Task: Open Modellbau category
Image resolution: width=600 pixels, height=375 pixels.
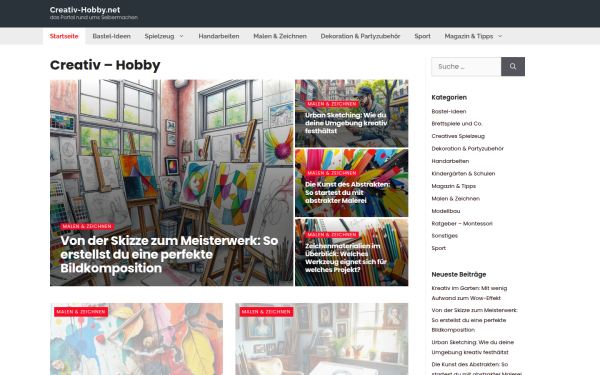Action: (x=445, y=211)
